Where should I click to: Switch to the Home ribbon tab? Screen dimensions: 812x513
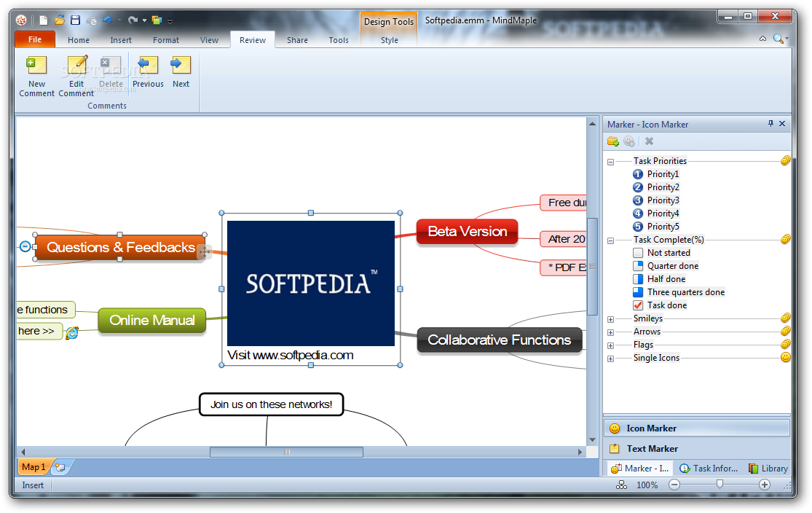pos(78,40)
